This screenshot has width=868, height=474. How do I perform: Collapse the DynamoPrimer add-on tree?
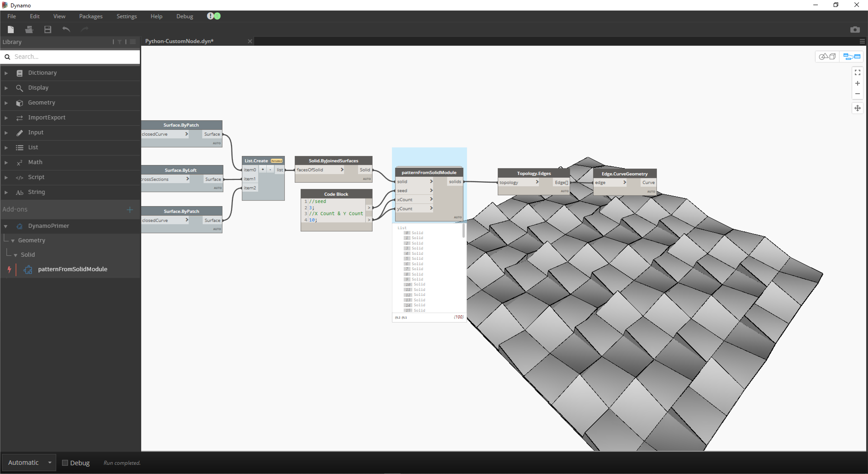pyautogui.click(x=6, y=226)
